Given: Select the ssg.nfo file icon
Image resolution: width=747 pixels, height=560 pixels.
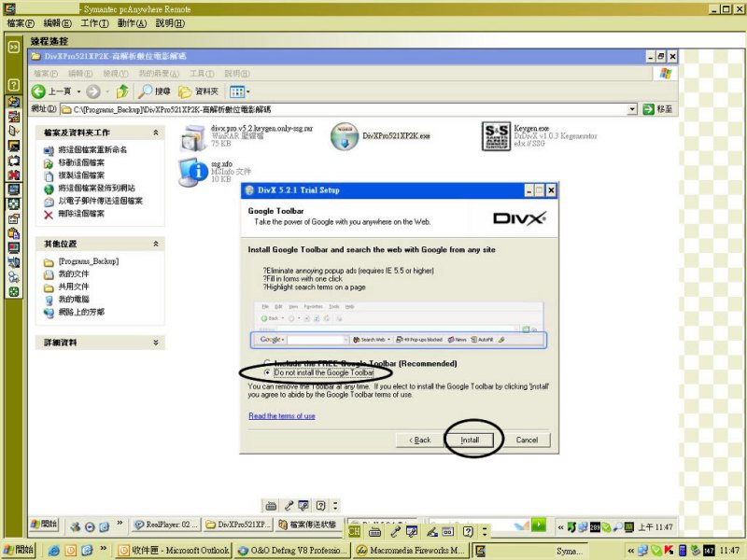Looking at the screenshot, I should coord(193,172).
